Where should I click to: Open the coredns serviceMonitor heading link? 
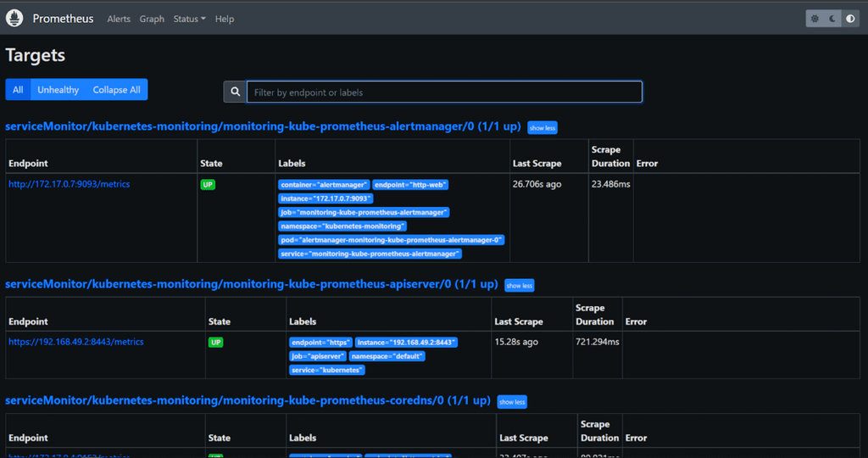pos(248,400)
